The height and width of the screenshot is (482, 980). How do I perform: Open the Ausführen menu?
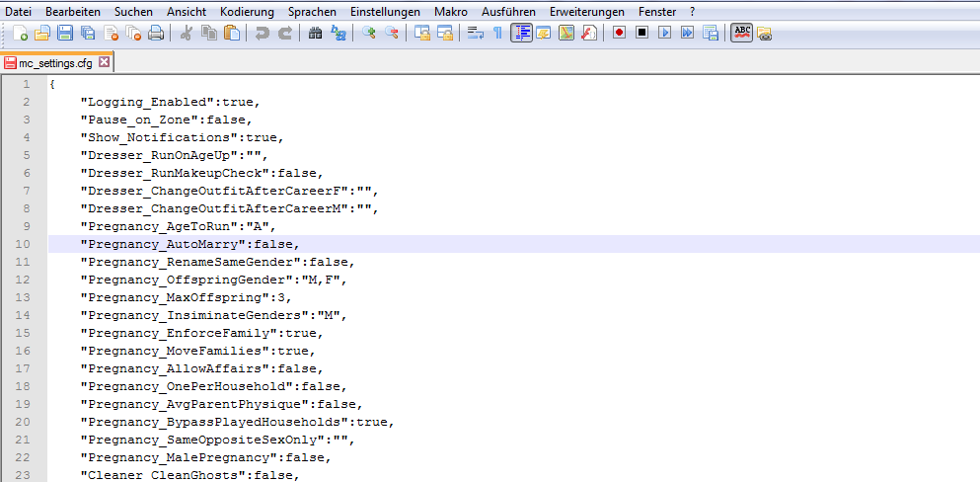point(508,12)
